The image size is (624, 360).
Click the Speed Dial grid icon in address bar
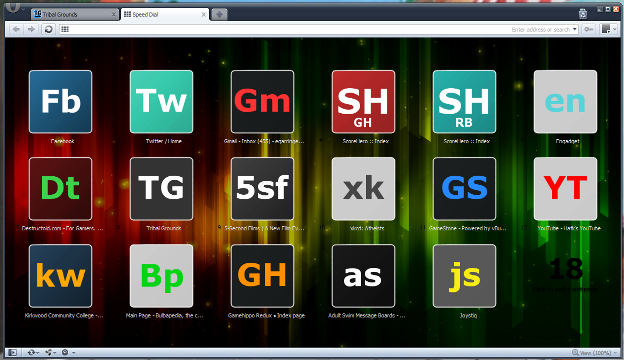[65, 29]
